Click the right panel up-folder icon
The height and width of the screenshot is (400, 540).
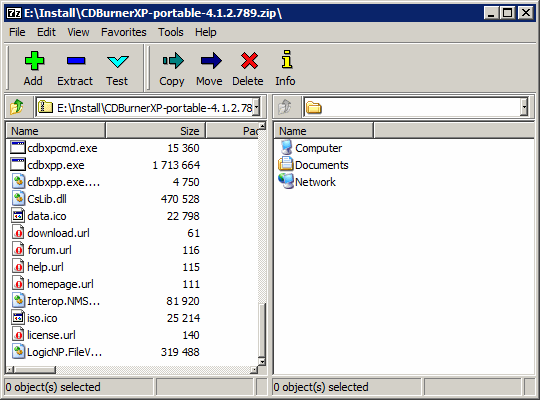tap(285, 107)
